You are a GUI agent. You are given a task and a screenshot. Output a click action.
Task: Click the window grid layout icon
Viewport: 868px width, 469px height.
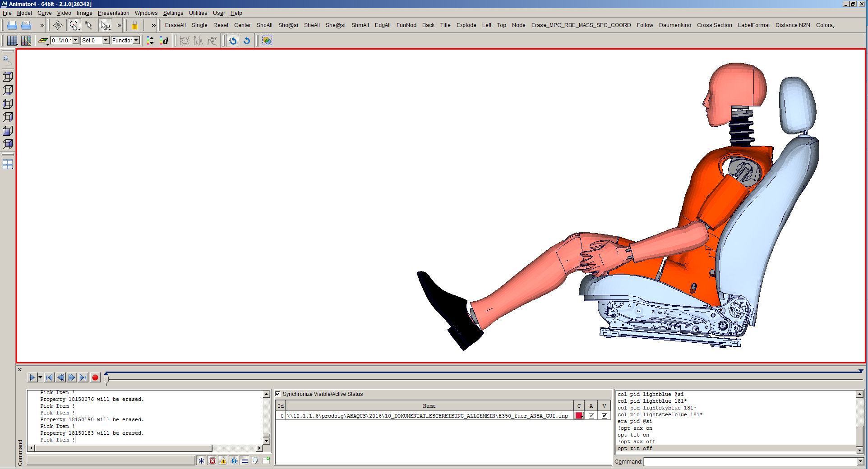(x=12, y=41)
